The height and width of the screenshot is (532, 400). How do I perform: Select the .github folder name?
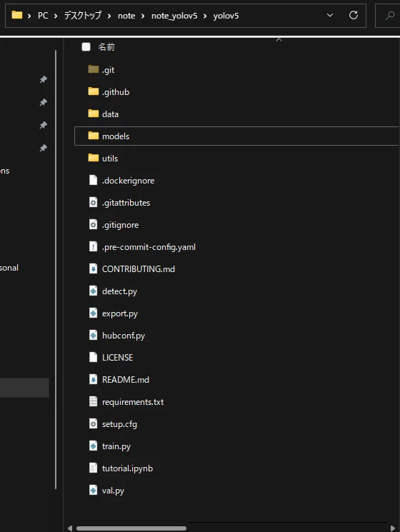point(116,92)
